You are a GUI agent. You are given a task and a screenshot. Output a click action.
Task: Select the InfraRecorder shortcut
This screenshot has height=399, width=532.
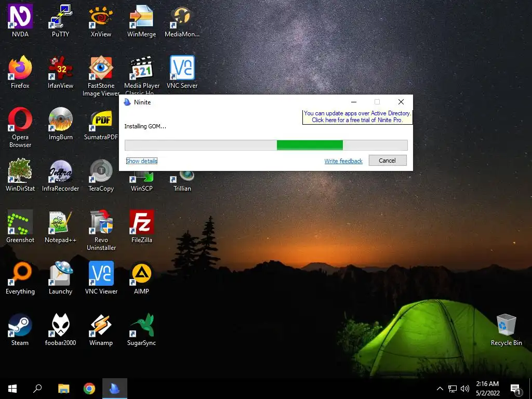60,175
